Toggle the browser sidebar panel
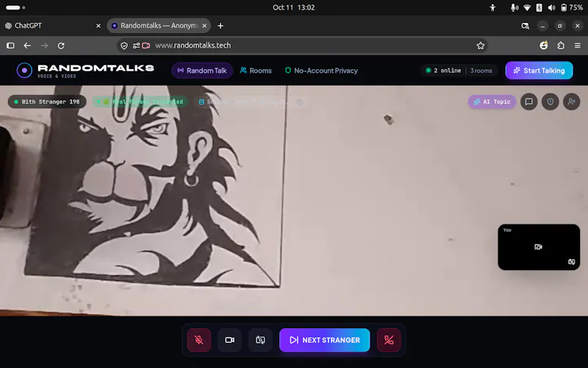 click(10, 46)
